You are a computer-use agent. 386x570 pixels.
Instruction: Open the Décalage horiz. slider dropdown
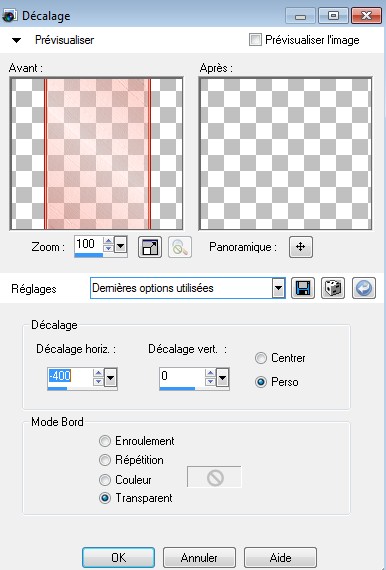click(x=110, y=378)
